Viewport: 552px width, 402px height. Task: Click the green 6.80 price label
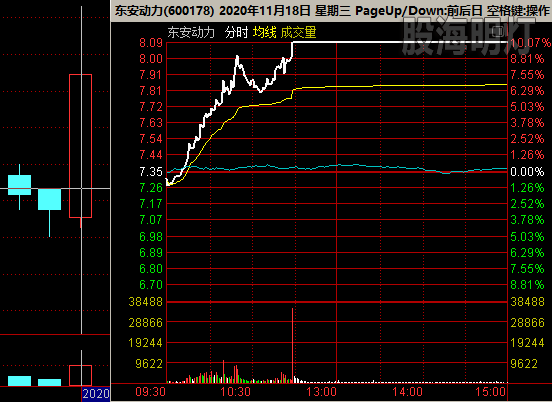151,269
